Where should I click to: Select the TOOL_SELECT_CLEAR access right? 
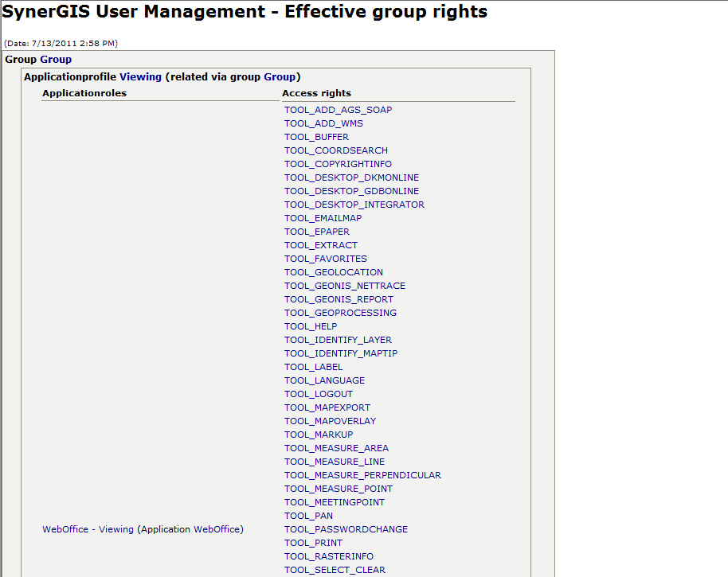(x=335, y=569)
